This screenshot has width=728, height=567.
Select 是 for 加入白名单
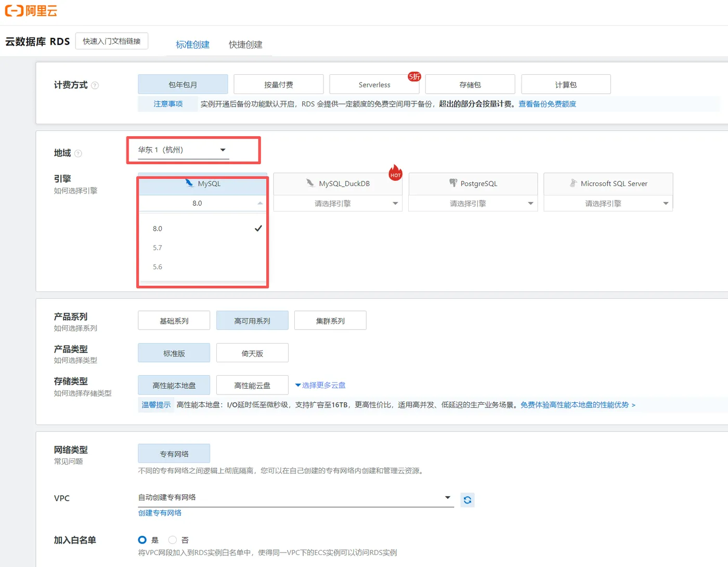pos(142,540)
